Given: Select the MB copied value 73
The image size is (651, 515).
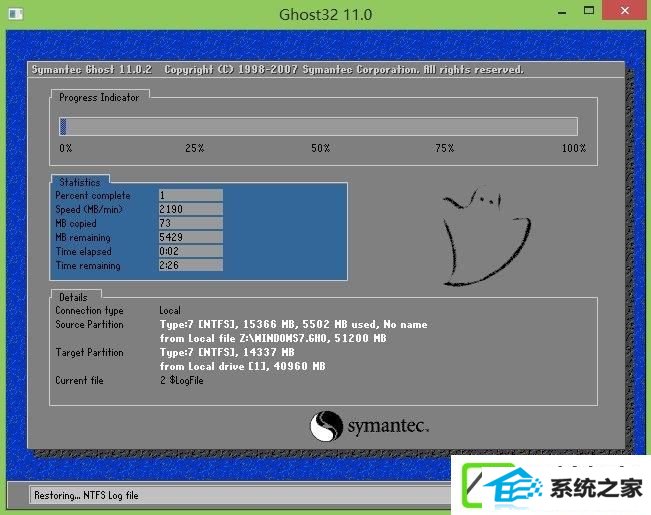Looking at the screenshot, I should click(x=191, y=223).
